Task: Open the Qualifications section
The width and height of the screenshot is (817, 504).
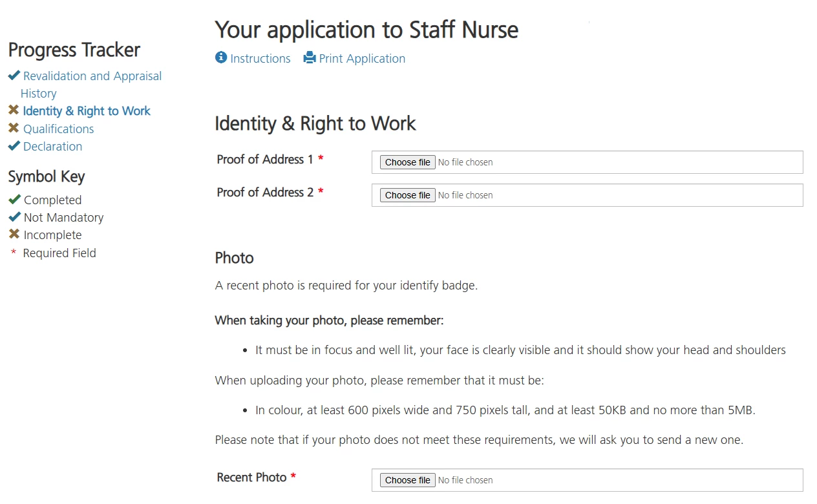Action: point(58,129)
